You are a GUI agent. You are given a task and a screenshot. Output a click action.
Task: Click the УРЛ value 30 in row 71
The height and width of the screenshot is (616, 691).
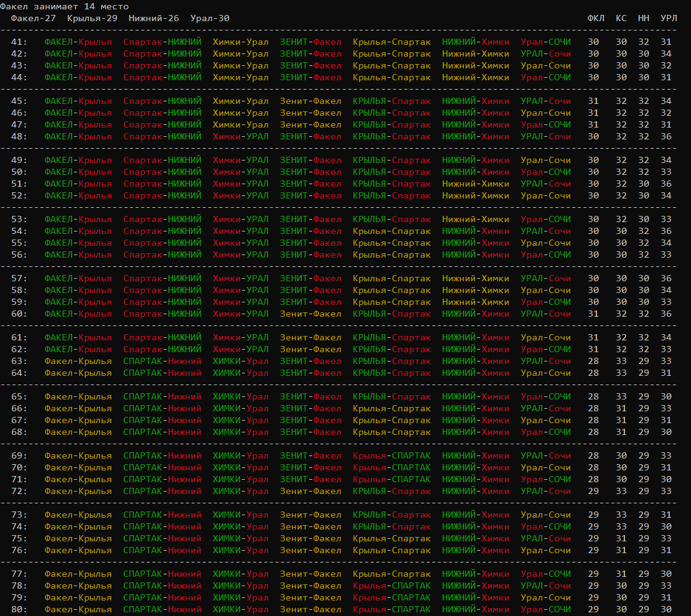pyautogui.click(x=666, y=479)
